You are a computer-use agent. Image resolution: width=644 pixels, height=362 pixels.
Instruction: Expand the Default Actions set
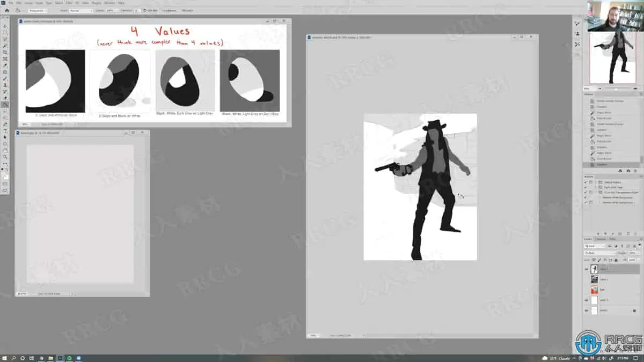click(596, 182)
